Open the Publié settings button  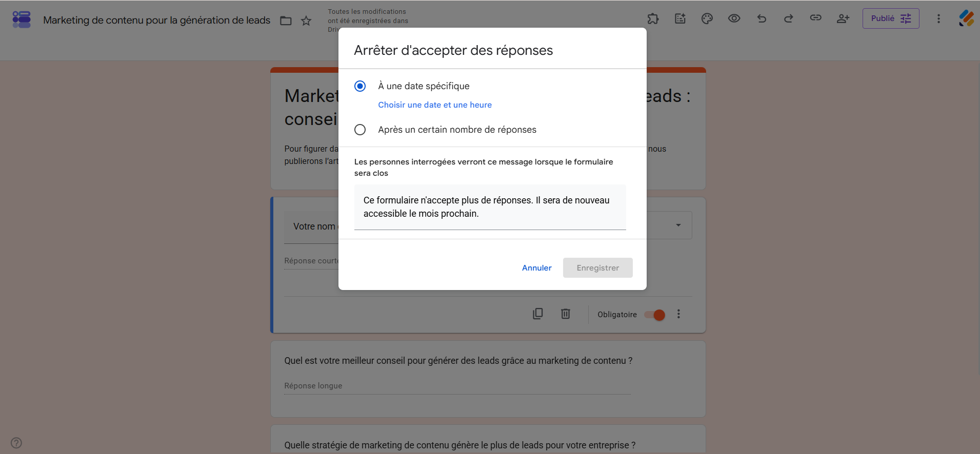(x=891, y=18)
